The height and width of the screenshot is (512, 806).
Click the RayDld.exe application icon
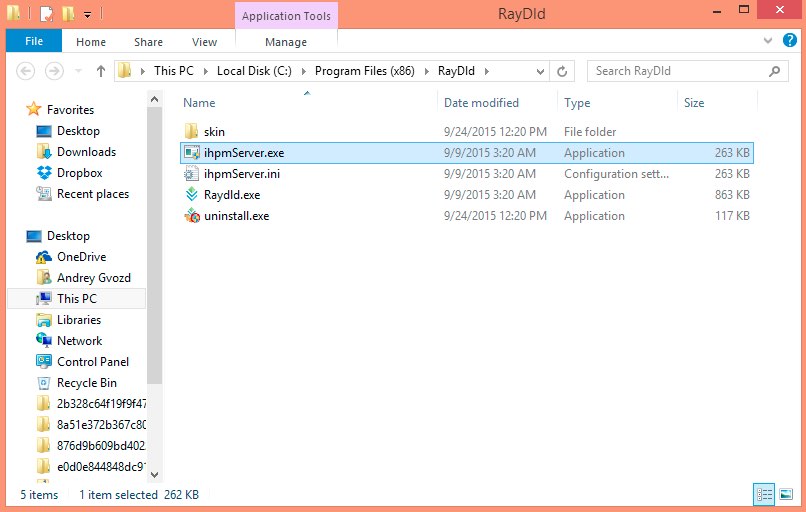point(192,195)
